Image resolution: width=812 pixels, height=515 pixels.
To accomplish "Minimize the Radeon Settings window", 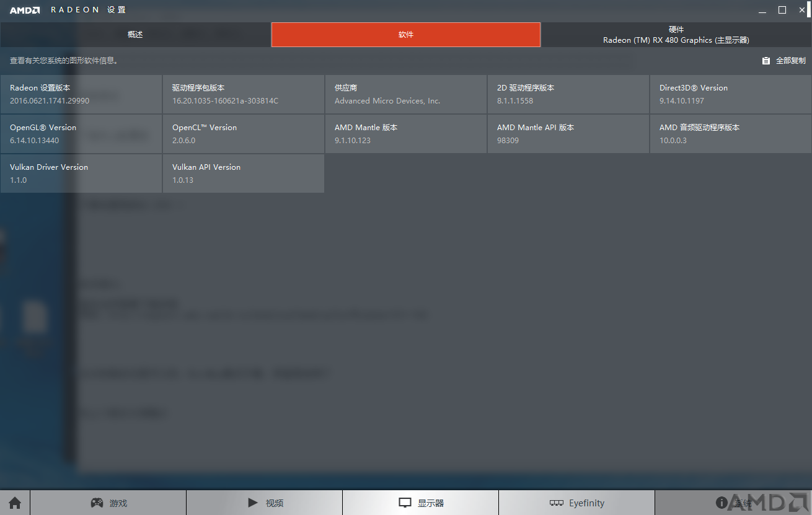I will [762, 10].
